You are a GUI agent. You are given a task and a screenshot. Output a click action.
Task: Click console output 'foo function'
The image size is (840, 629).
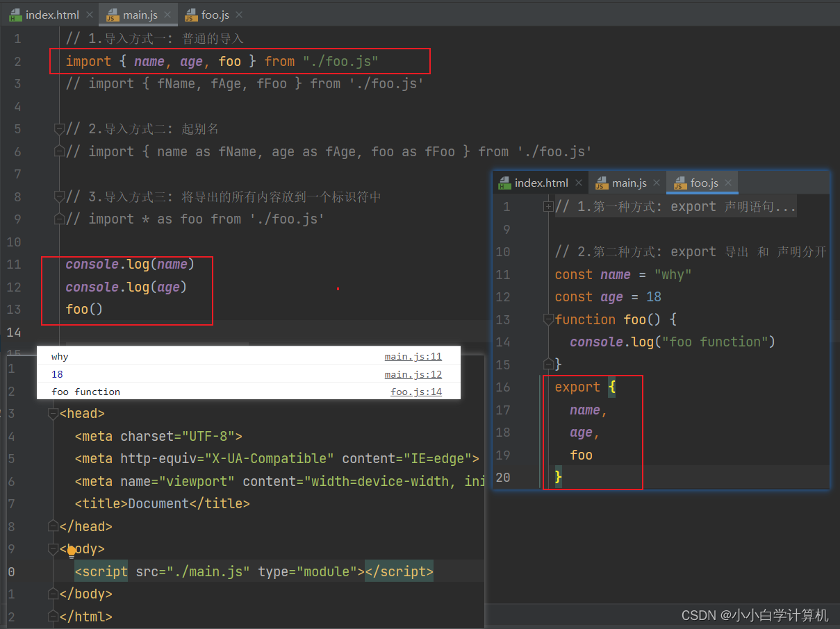[x=85, y=392]
